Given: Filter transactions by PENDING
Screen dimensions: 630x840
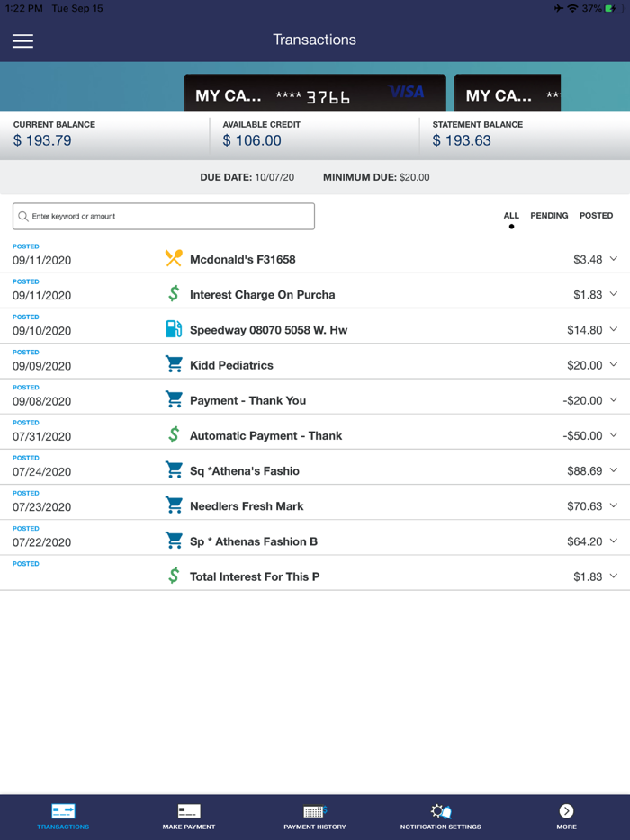Looking at the screenshot, I should click(x=549, y=215).
